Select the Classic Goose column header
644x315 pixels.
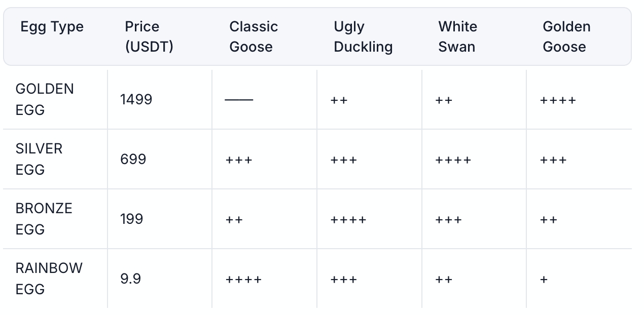coord(254,36)
